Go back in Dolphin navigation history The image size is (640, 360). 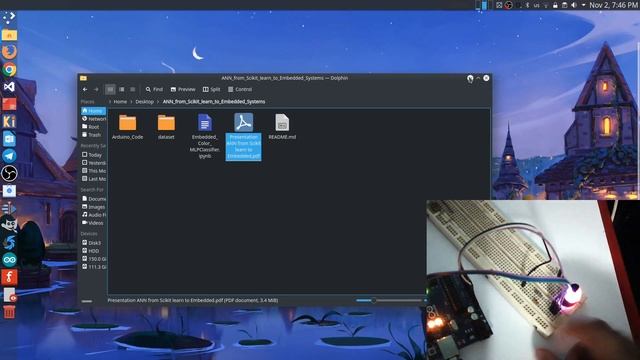pyautogui.click(x=85, y=89)
